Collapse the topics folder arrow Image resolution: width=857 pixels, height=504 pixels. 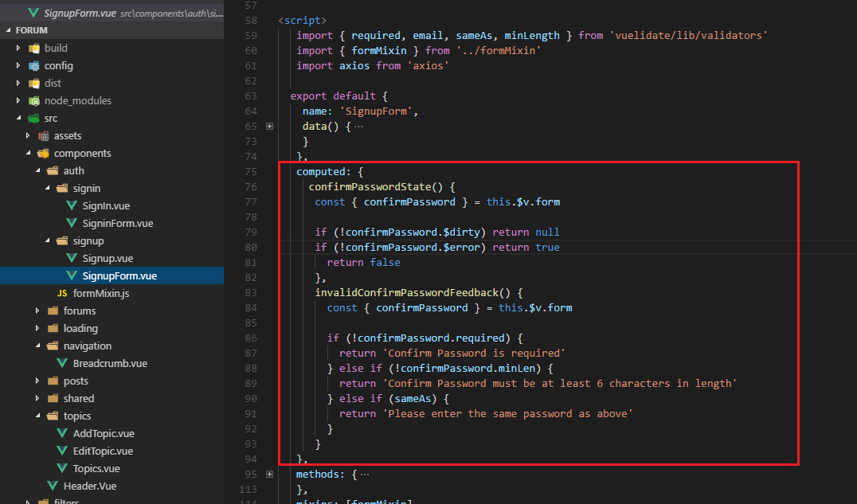point(37,416)
